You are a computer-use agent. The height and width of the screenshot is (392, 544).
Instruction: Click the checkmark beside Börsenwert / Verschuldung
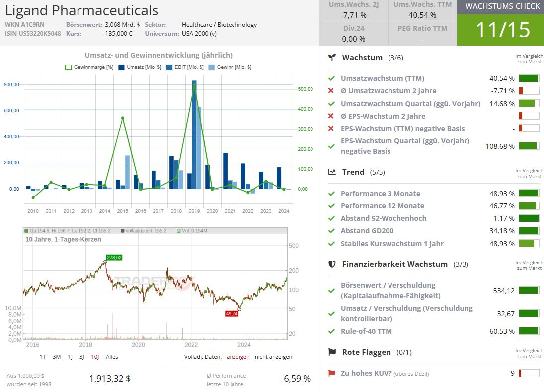click(x=331, y=291)
